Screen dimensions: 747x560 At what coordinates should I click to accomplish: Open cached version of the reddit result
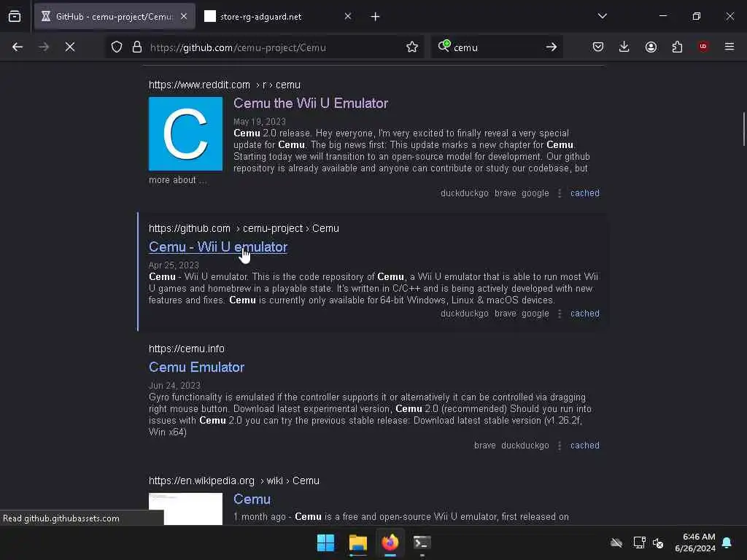point(584,192)
